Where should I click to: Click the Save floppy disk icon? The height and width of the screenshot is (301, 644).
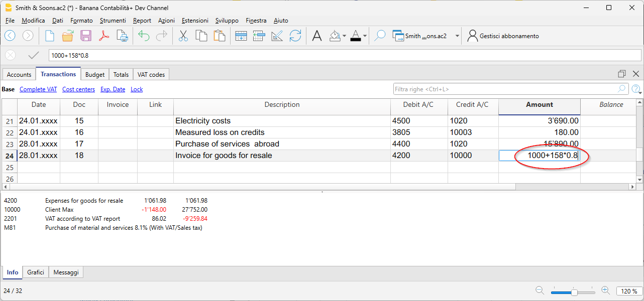[86, 36]
